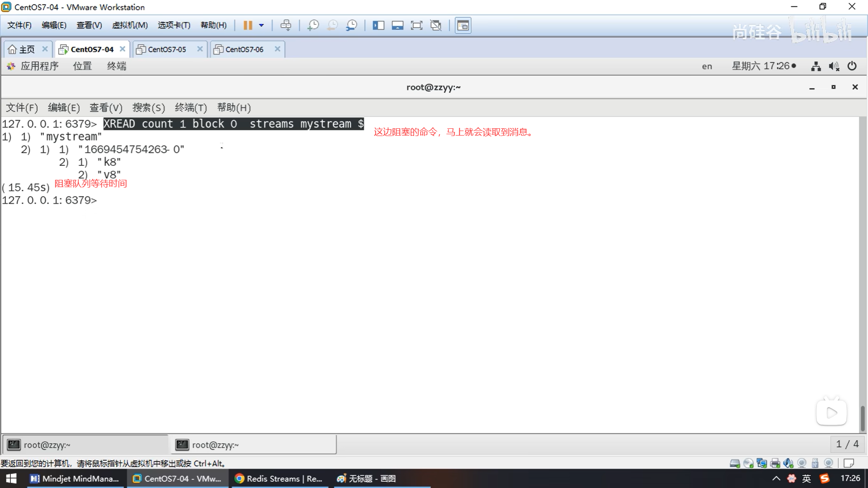The height and width of the screenshot is (488, 868).
Task: Toggle the library sidebar panel icon
Action: coord(378,25)
